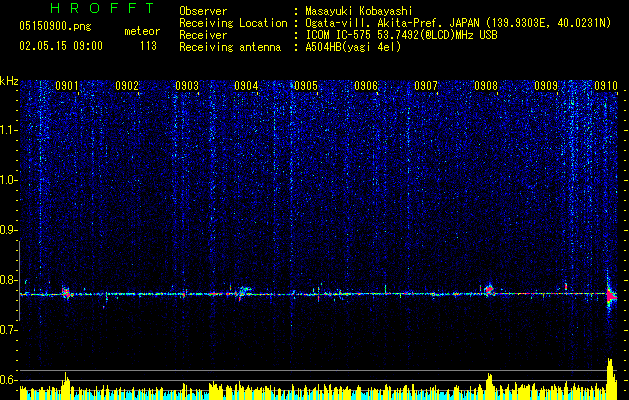Click the 0908 time marker
629x400 pixels.
pyautogui.click(x=486, y=86)
